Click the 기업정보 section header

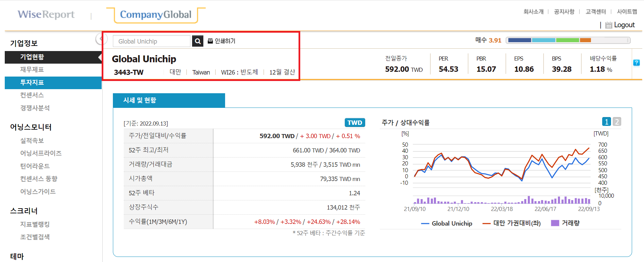(x=24, y=43)
